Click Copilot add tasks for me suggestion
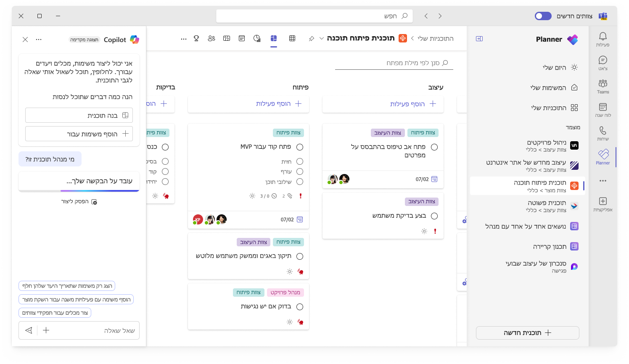 coord(79,134)
